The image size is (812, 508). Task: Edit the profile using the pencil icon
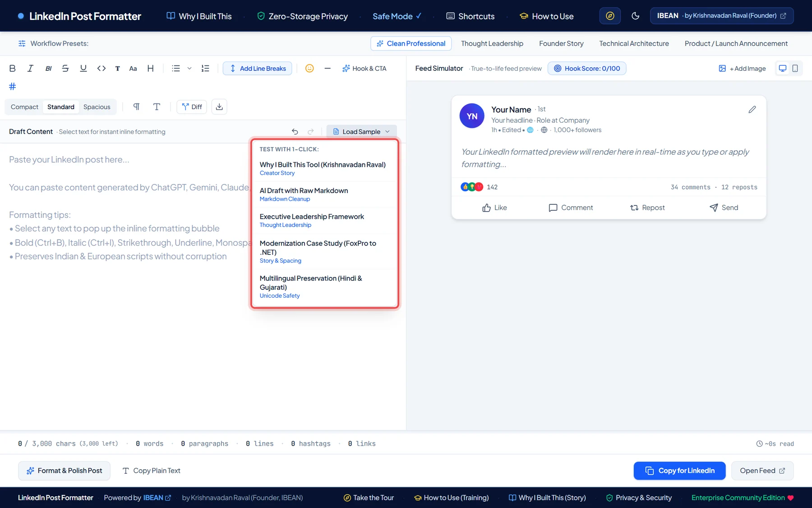(752, 110)
